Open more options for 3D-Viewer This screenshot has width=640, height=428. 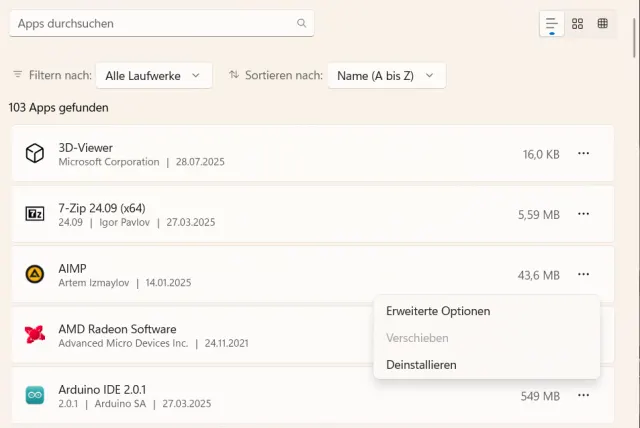click(x=584, y=154)
